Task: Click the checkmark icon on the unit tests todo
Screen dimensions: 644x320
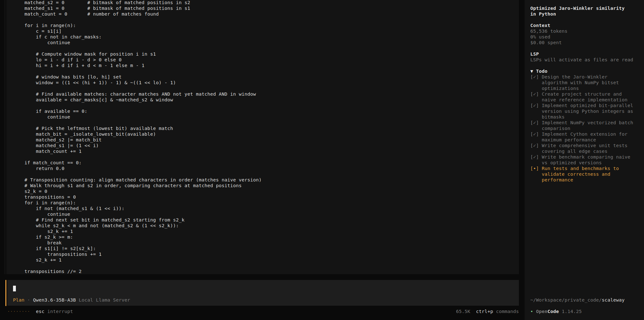Action: pyautogui.click(x=534, y=146)
